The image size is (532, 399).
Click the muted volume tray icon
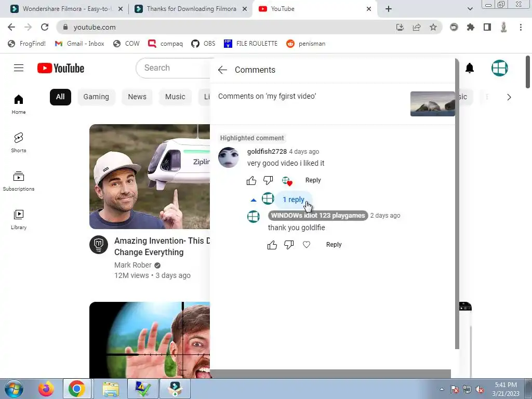pyautogui.click(x=480, y=389)
